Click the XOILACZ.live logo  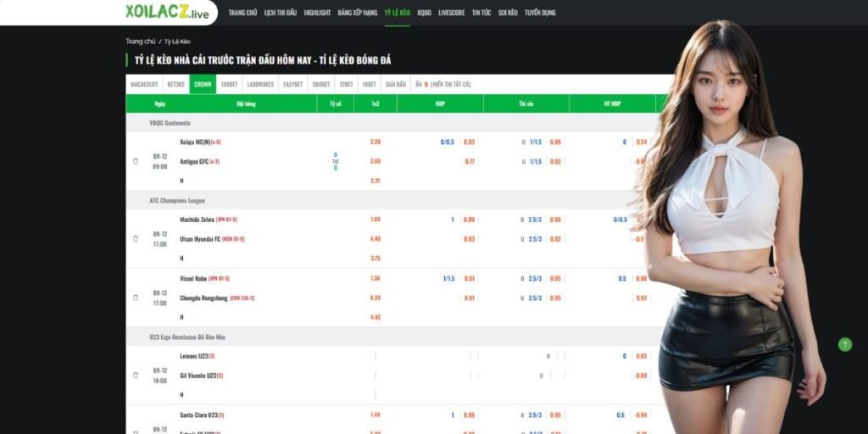[166, 12]
